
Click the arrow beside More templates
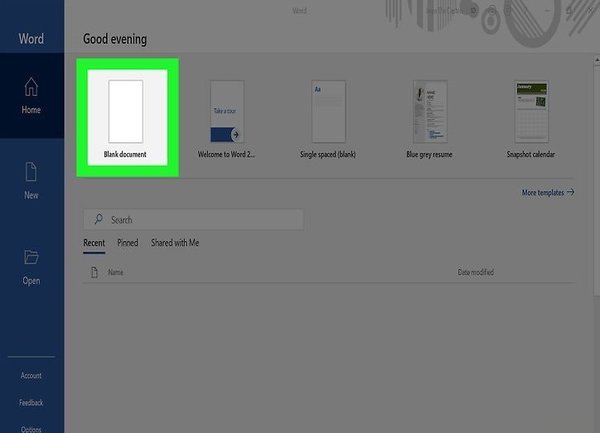click(x=571, y=192)
